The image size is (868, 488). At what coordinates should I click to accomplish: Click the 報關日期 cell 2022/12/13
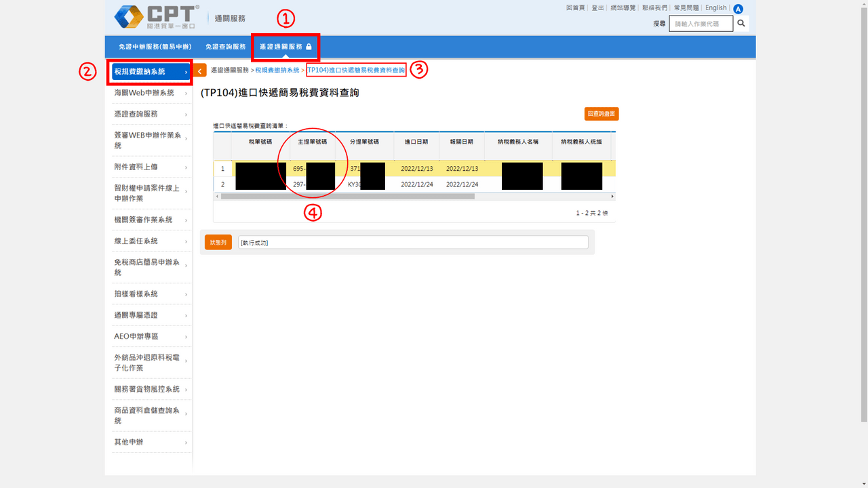[462, 168]
